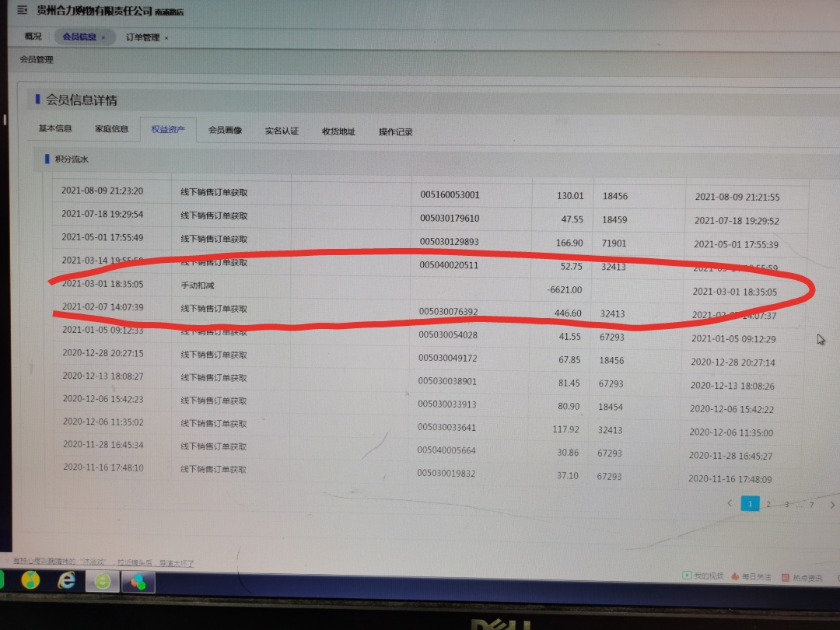Open 热点资讯 in the status bar
Image resolution: width=840 pixels, height=630 pixels.
[801, 578]
